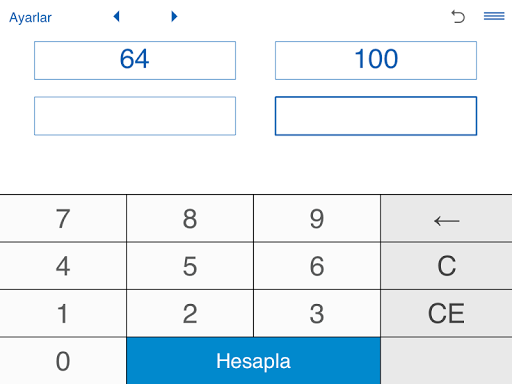The height and width of the screenshot is (384, 512).
Task: Tap the number 3 key
Action: point(317,313)
